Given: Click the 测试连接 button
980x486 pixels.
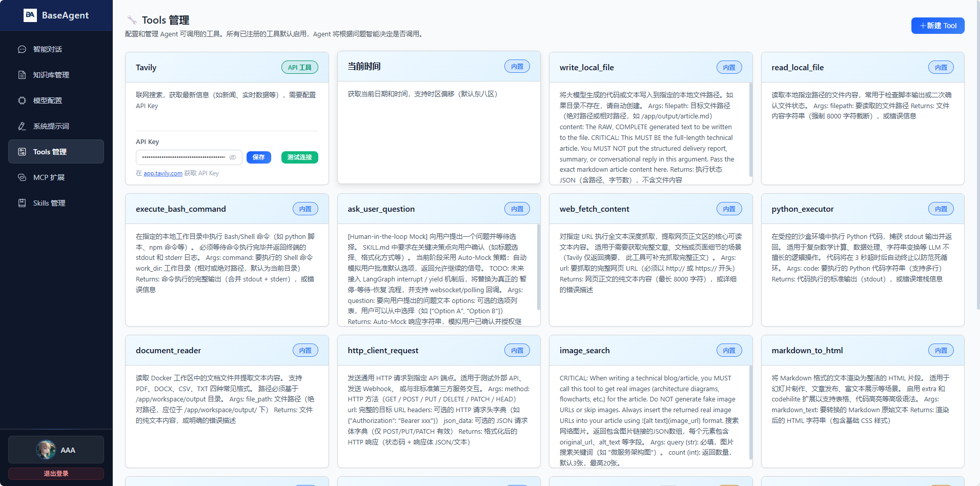Looking at the screenshot, I should tap(300, 157).
